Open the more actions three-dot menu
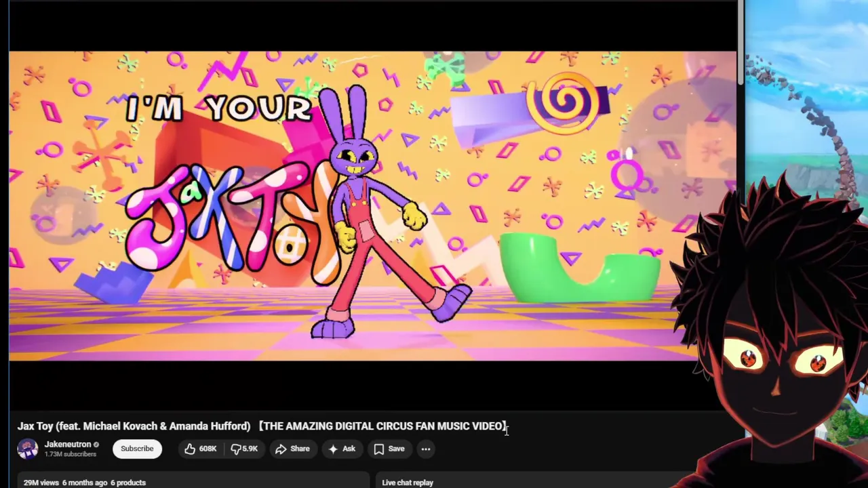Screen dimensions: 868x488 pyautogui.click(x=426, y=449)
